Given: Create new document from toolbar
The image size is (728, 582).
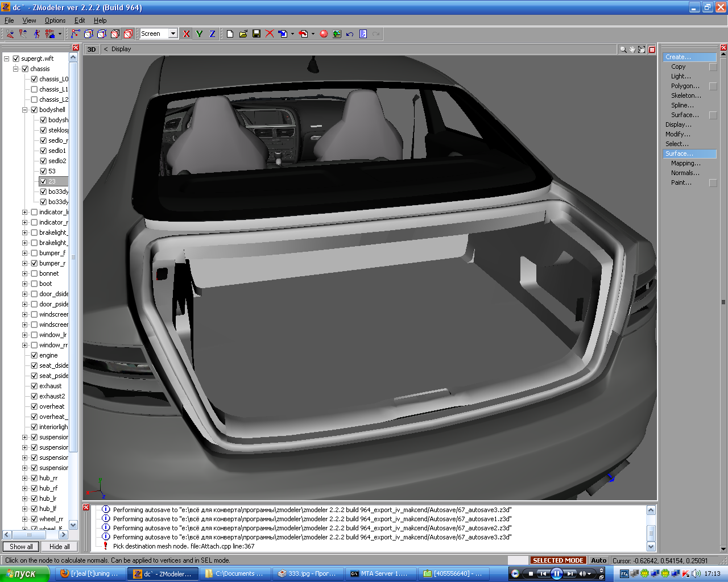Looking at the screenshot, I should pyautogui.click(x=230, y=34).
